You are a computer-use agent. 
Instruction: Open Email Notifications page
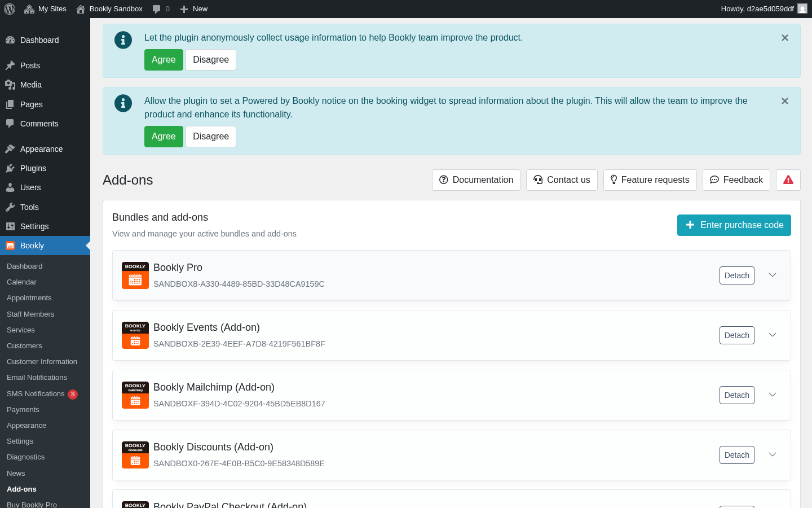[x=37, y=378]
